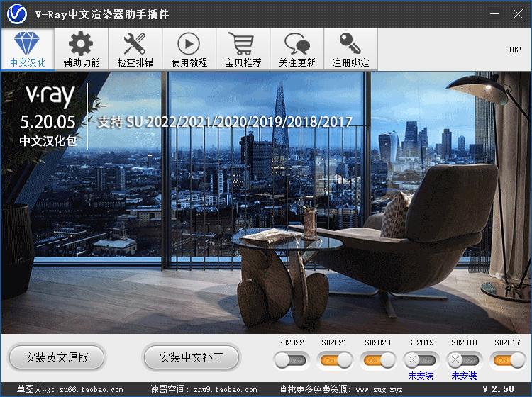Click V-Ray中文渲染器助手插件 title text
This screenshot has width=532, height=397.
pyautogui.click(x=101, y=14)
